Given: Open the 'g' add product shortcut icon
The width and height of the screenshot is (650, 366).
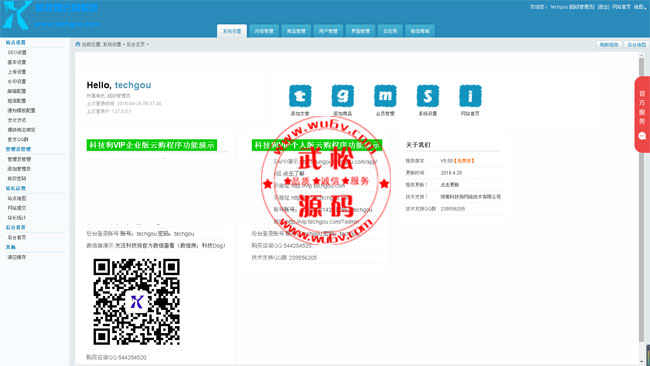Looking at the screenshot, I should pos(343,96).
